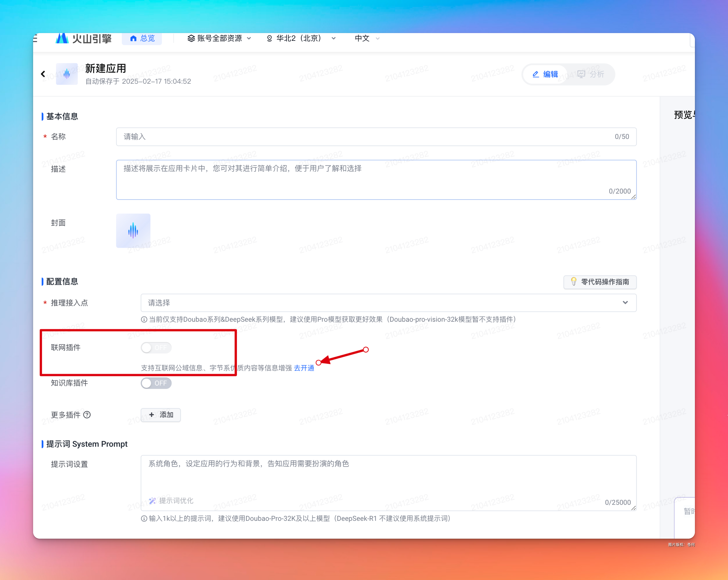Screen dimensions: 728x580
Task: Click the 封面 cover image thumbnail
Action: click(x=133, y=231)
